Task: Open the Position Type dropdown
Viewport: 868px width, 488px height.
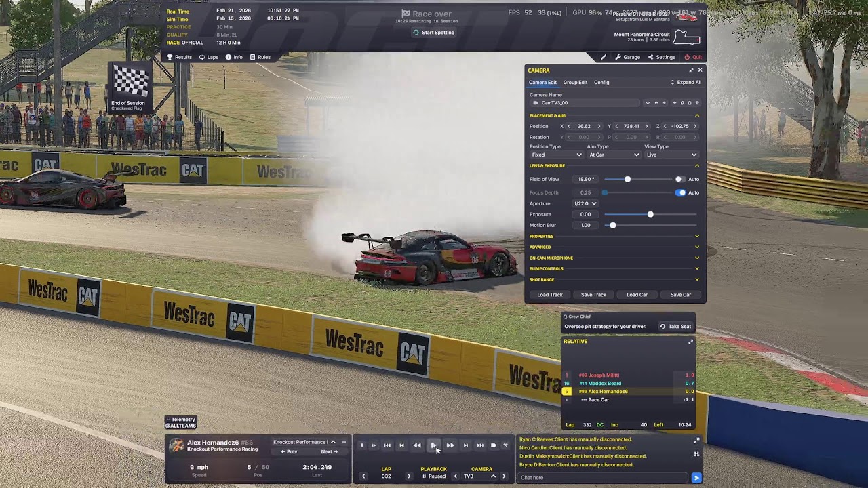Action: [x=556, y=155]
